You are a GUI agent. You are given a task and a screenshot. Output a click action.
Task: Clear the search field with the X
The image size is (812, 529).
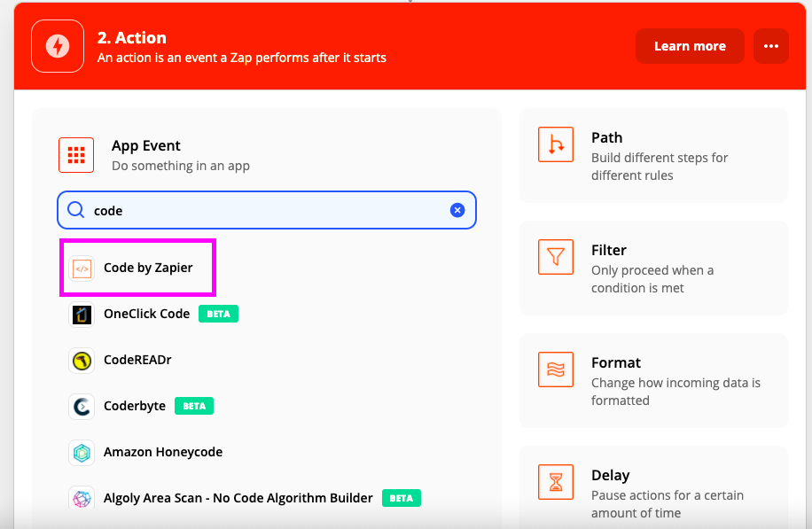click(x=457, y=210)
